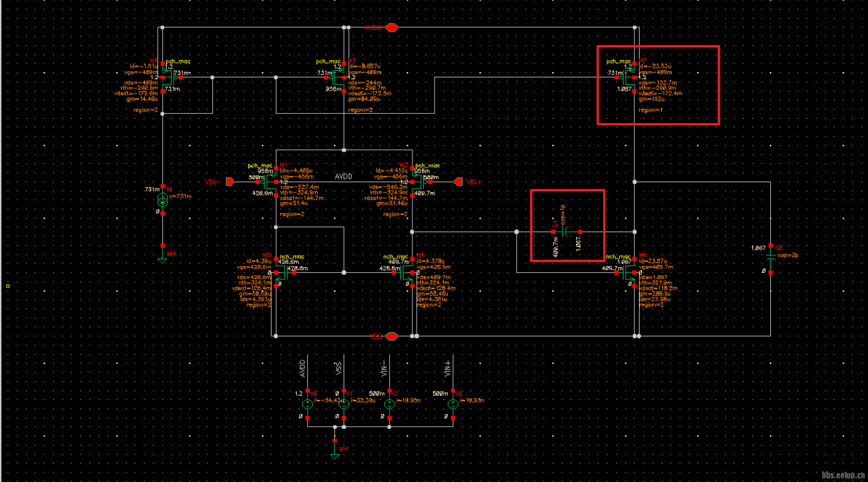Select the v=731m bias source symbol
The image size is (868, 482).
pyautogui.click(x=162, y=200)
